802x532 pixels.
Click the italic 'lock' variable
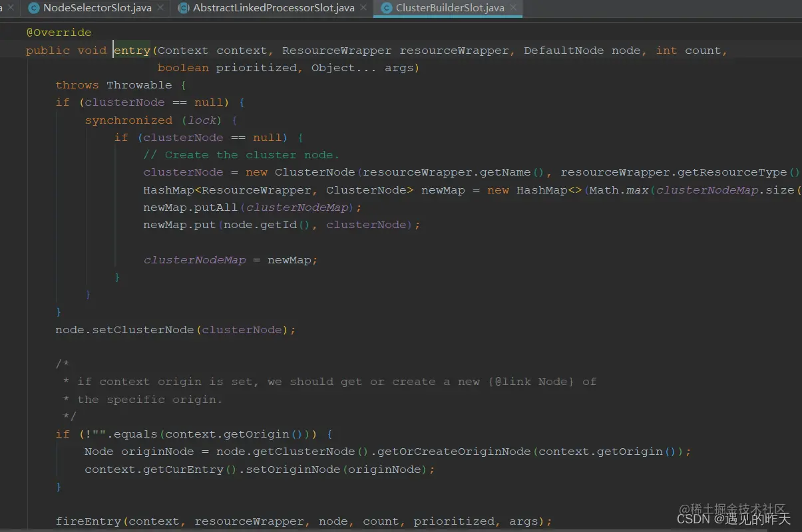coord(202,120)
